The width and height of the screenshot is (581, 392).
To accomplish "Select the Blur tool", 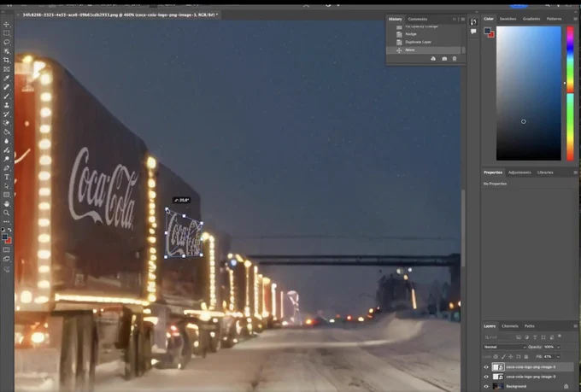I will pyautogui.click(x=7, y=141).
